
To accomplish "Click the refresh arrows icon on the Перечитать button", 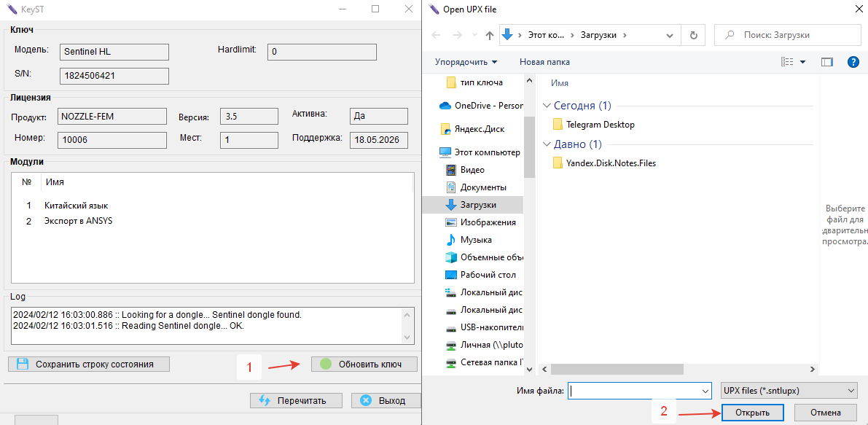I will 264,401.
